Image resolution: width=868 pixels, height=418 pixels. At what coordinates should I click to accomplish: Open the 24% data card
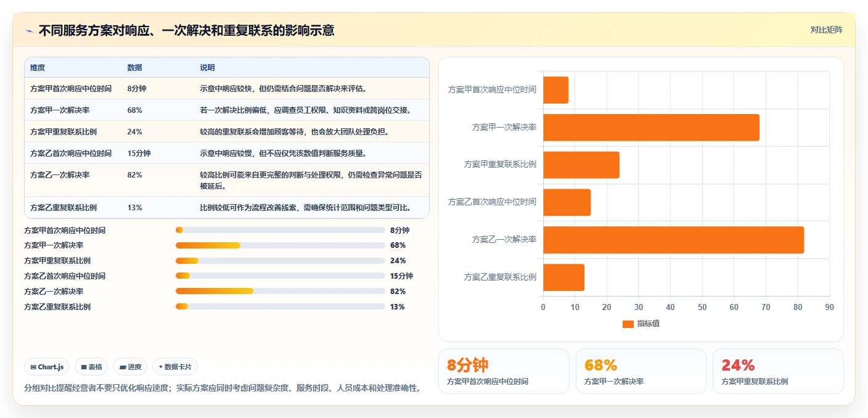coord(778,371)
